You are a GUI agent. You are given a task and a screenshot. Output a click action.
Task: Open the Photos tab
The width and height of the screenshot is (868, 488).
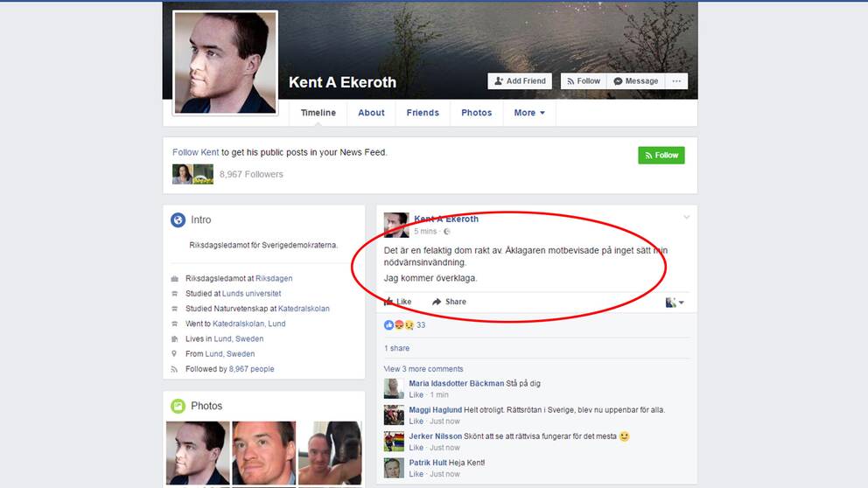476,112
